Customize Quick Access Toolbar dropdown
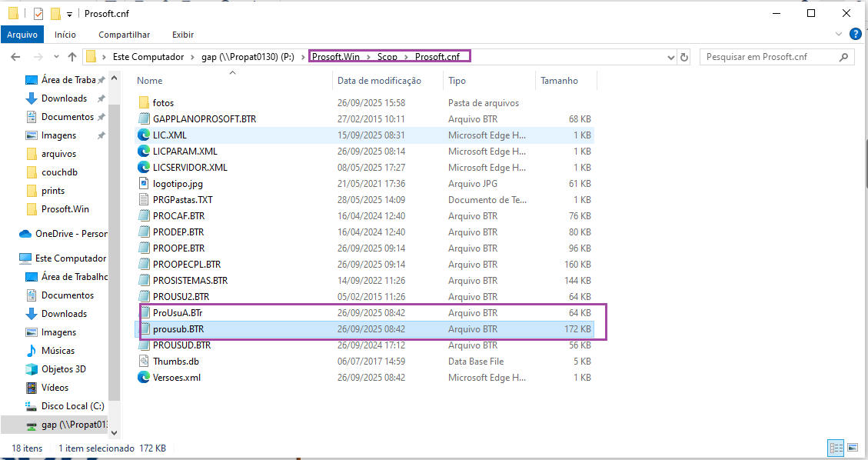Image resolution: width=868 pixels, height=460 pixels. [69, 15]
